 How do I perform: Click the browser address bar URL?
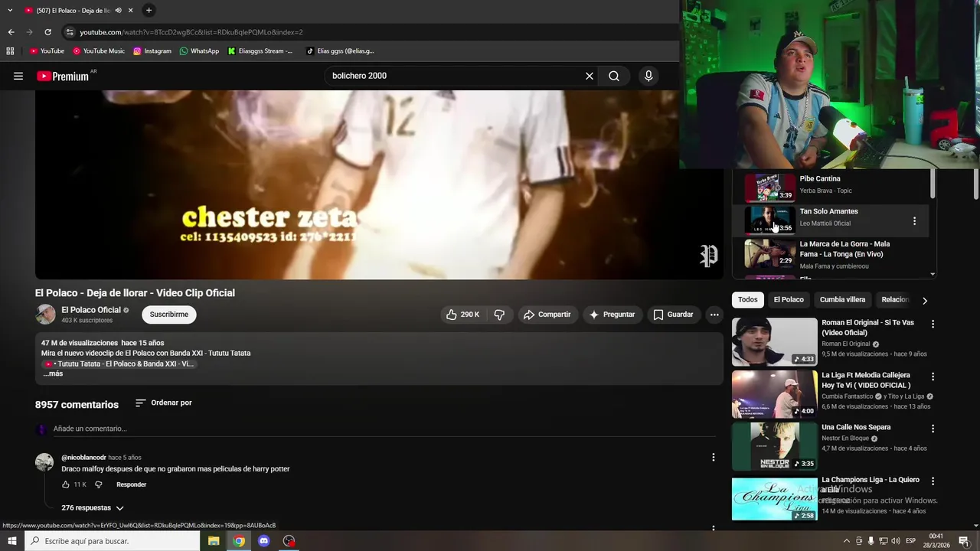(x=191, y=32)
